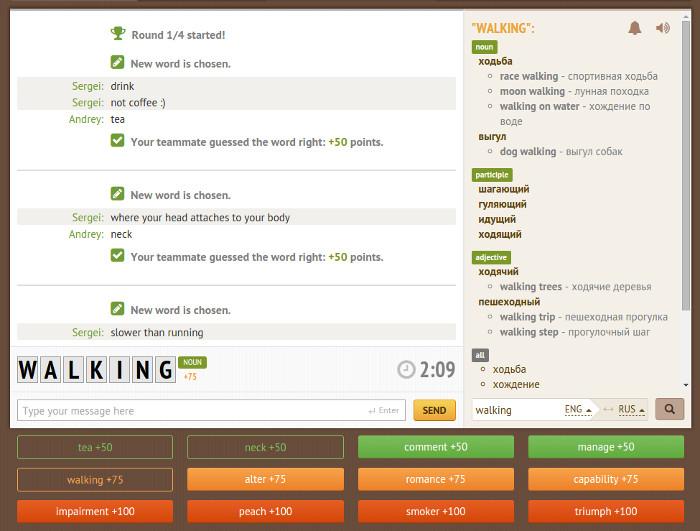
Task: Focus the chat message input field
Action: click(x=211, y=410)
